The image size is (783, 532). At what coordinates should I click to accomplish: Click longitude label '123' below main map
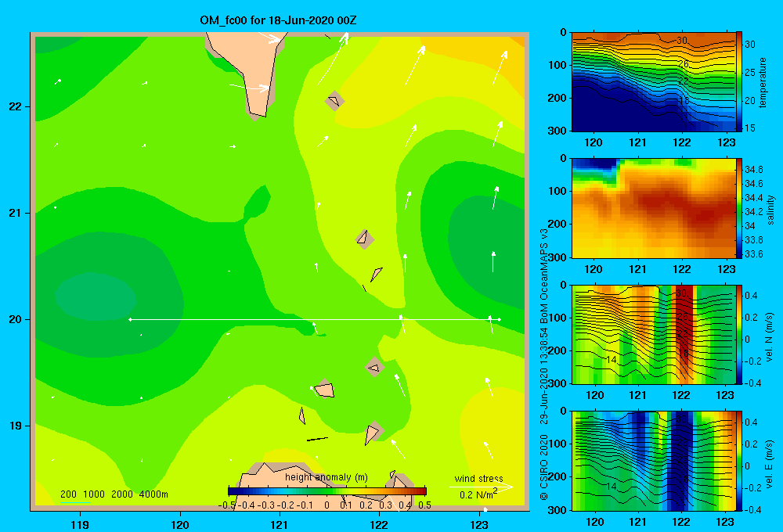(479, 524)
